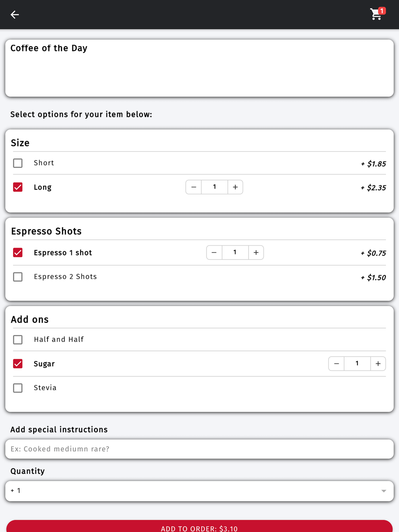
Task: Focus the special instructions text field
Action: pos(199,449)
